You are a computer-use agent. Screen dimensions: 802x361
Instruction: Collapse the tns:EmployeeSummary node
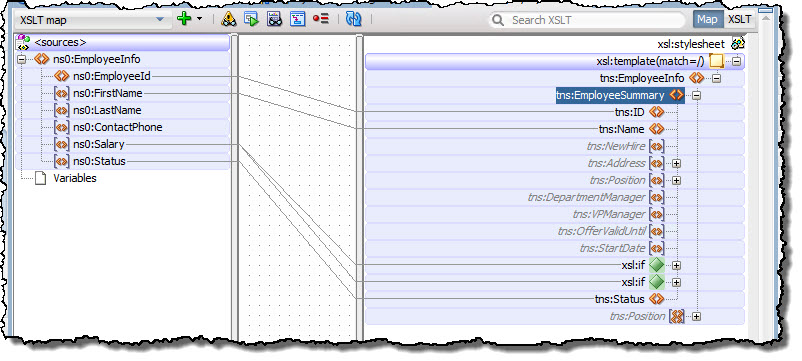click(697, 96)
